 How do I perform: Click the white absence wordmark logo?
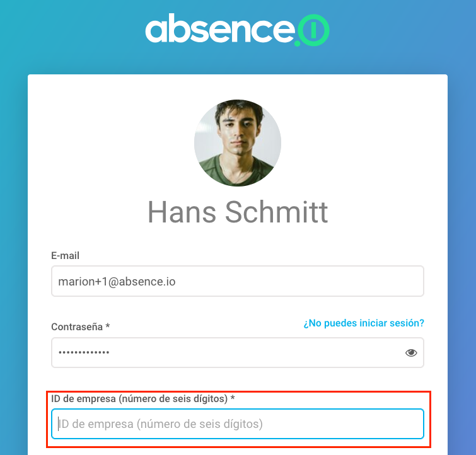(x=220, y=29)
